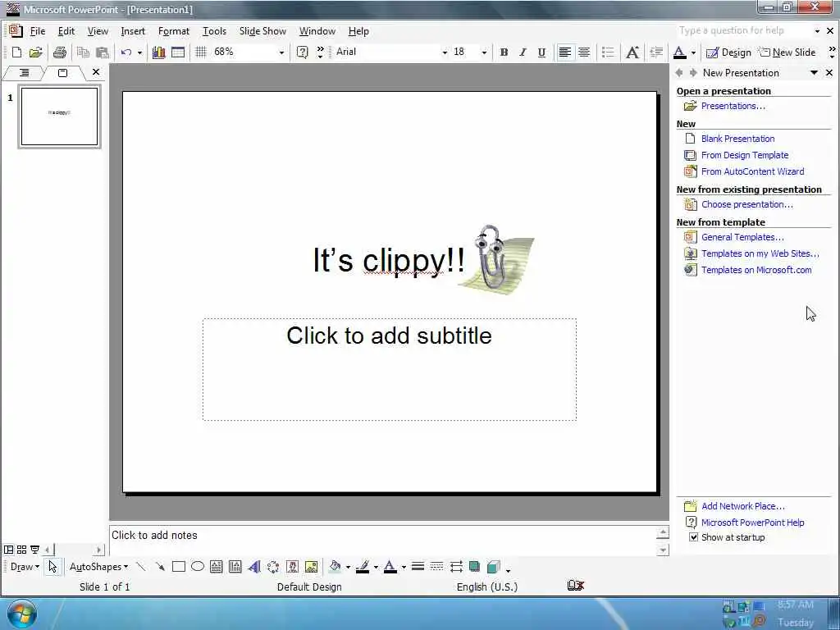Insert Clip Art from drawing toolbar

(x=292, y=566)
